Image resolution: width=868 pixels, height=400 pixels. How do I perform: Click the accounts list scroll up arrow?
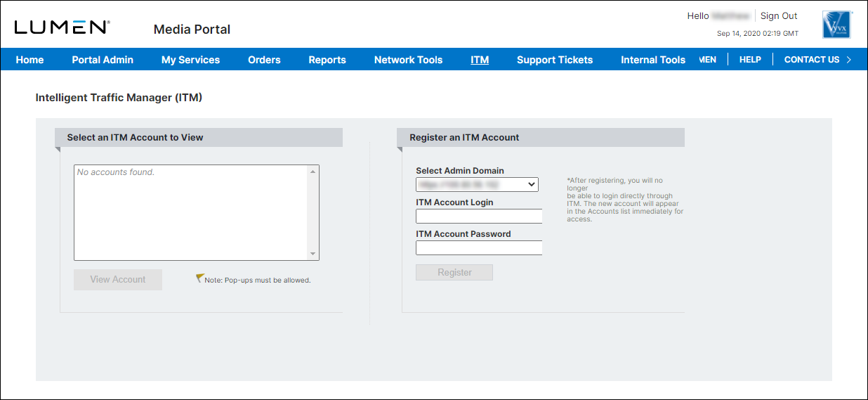[313, 171]
